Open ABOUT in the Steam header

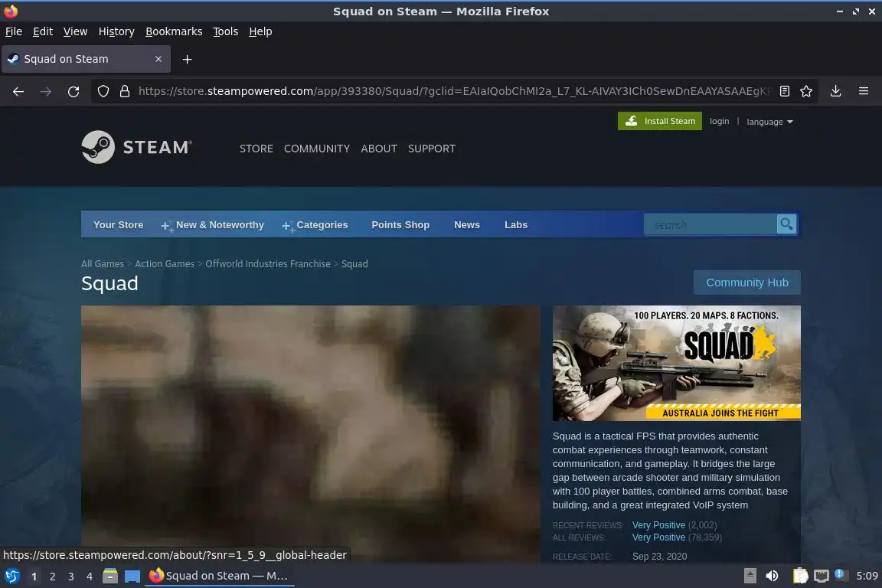click(379, 149)
